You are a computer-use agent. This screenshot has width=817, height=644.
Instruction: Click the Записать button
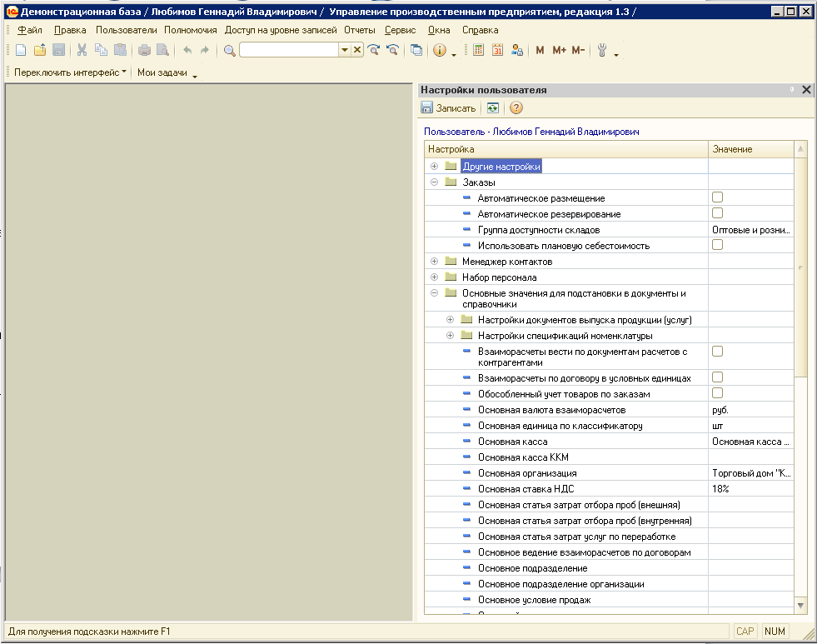pos(449,107)
